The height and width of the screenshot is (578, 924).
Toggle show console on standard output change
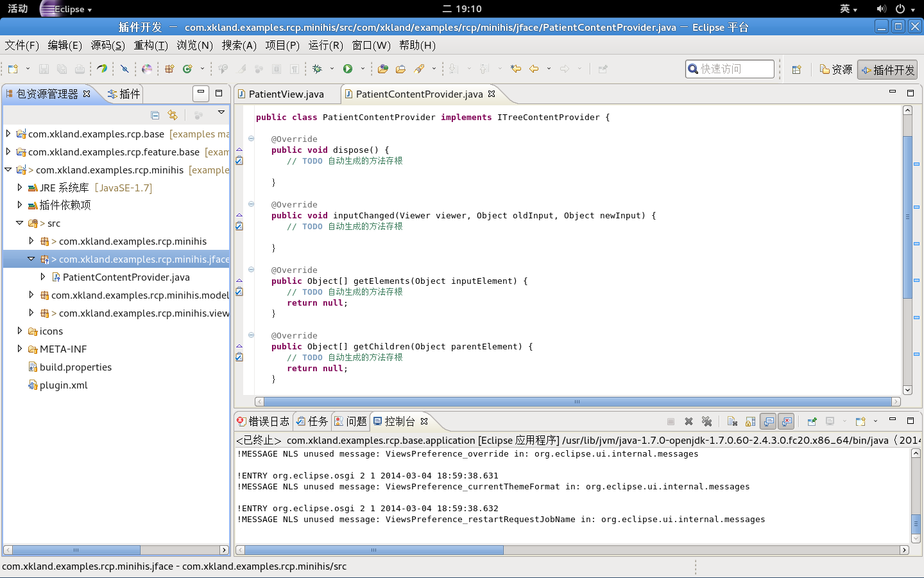pyautogui.click(x=768, y=421)
